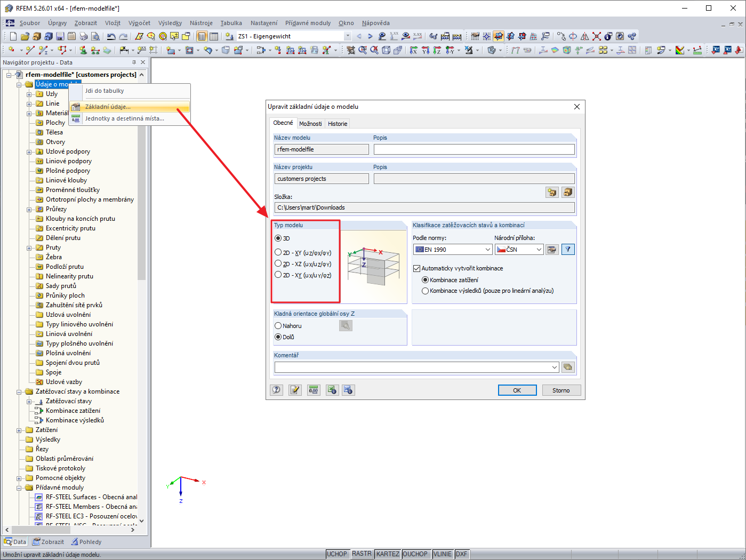Toggle the project navigator panel icon

coord(202,36)
